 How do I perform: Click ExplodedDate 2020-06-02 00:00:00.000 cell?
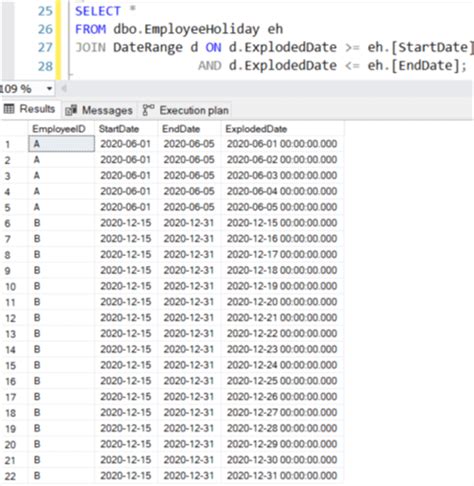[x=283, y=160]
